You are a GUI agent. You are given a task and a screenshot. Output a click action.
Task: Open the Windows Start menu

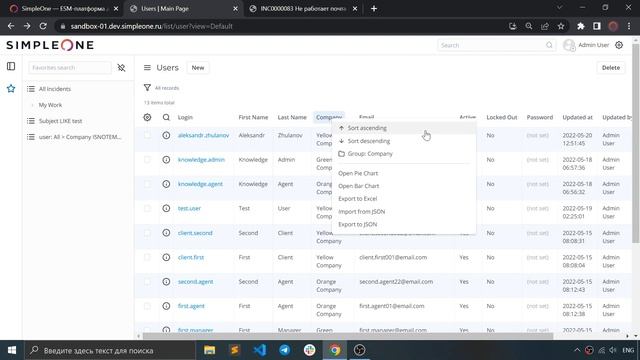tap(12, 350)
